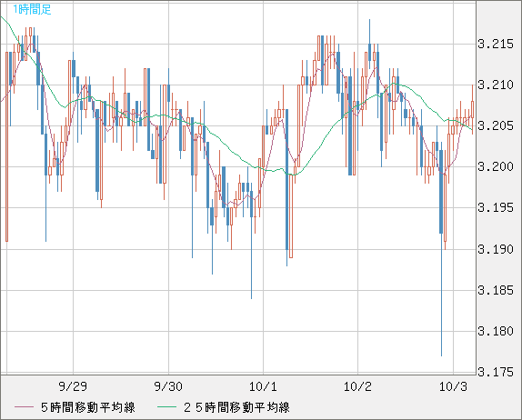Viewport: 522px width, 420px height.
Task: Click the 9/29 date axis label
Action: 73,386
